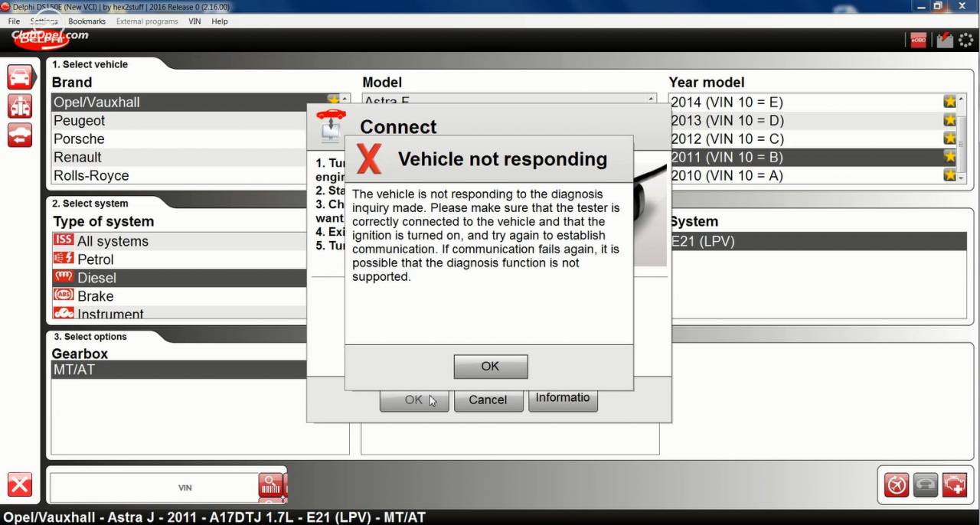This screenshot has height=525, width=980.
Task: Click the Diesel glow plug icon
Action: tap(64, 277)
